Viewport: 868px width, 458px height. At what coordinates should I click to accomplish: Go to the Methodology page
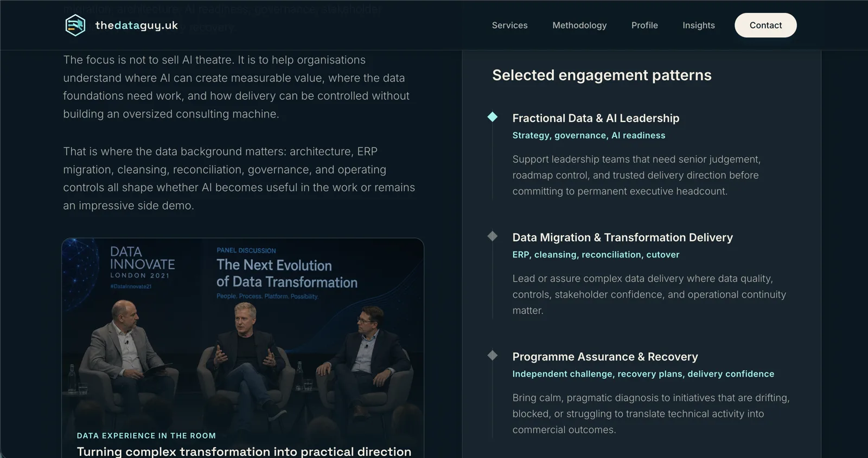tap(579, 25)
